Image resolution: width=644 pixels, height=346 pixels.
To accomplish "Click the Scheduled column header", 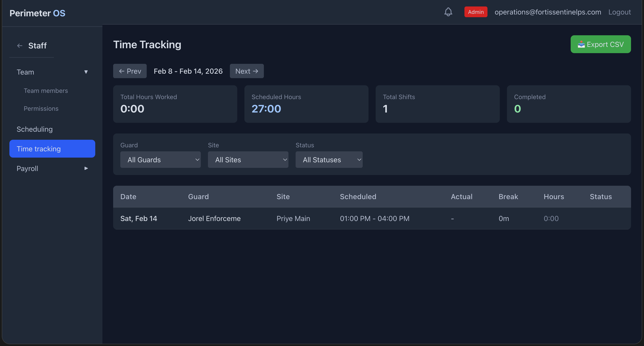I will pos(358,197).
